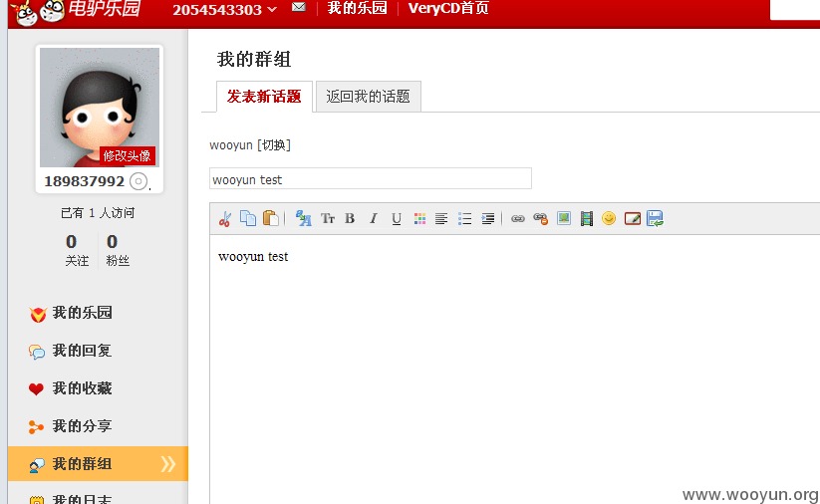820x504 pixels.
Task: Expand the 我的群组 sidebar arrow
Action: click(x=167, y=464)
